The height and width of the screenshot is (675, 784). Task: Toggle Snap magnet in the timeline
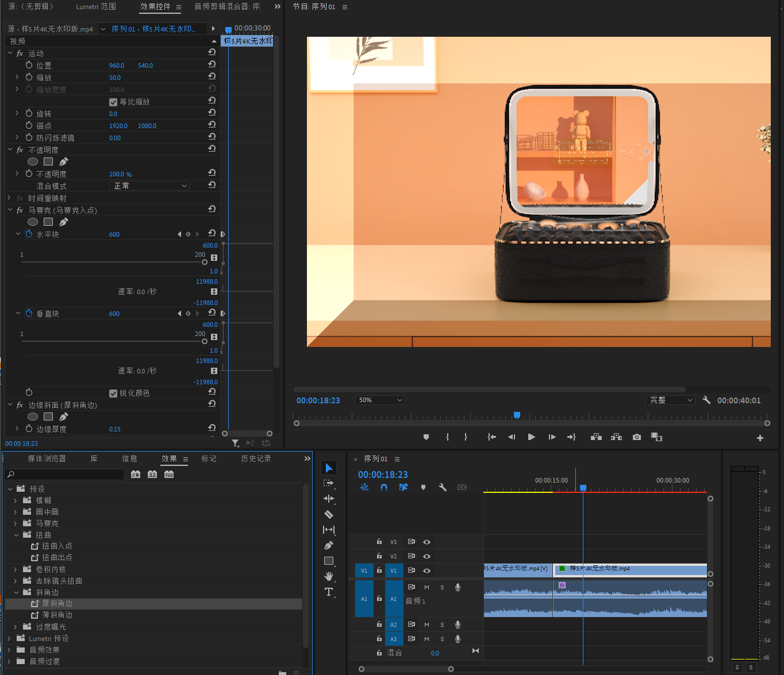click(384, 487)
